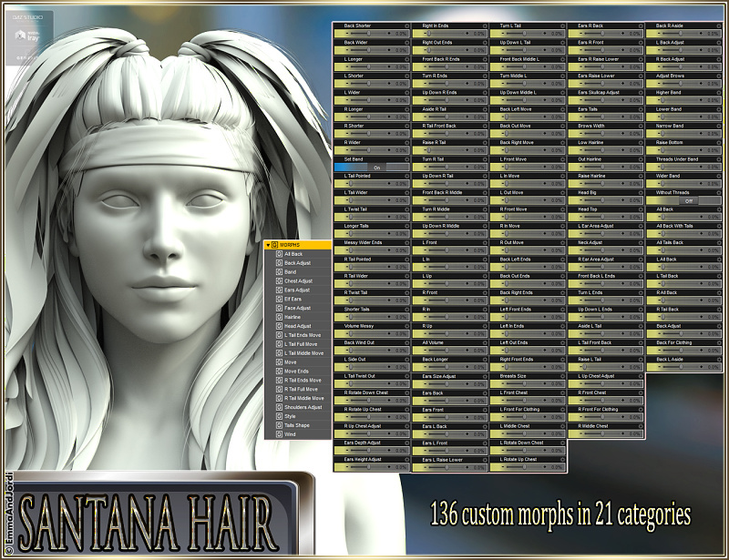Image resolution: width=729 pixels, height=560 pixels.
Task: Click the minus button for Neck Adjust
Action: click(x=580, y=250)
